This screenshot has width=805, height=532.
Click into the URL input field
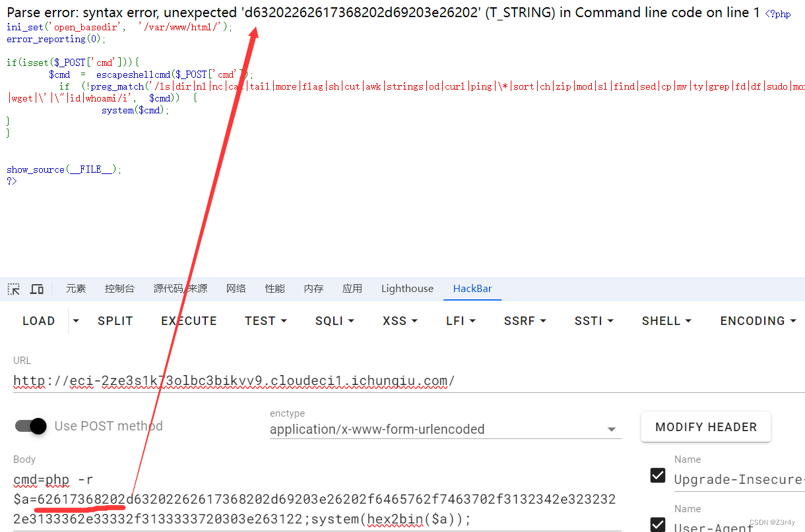click(409, 381)
